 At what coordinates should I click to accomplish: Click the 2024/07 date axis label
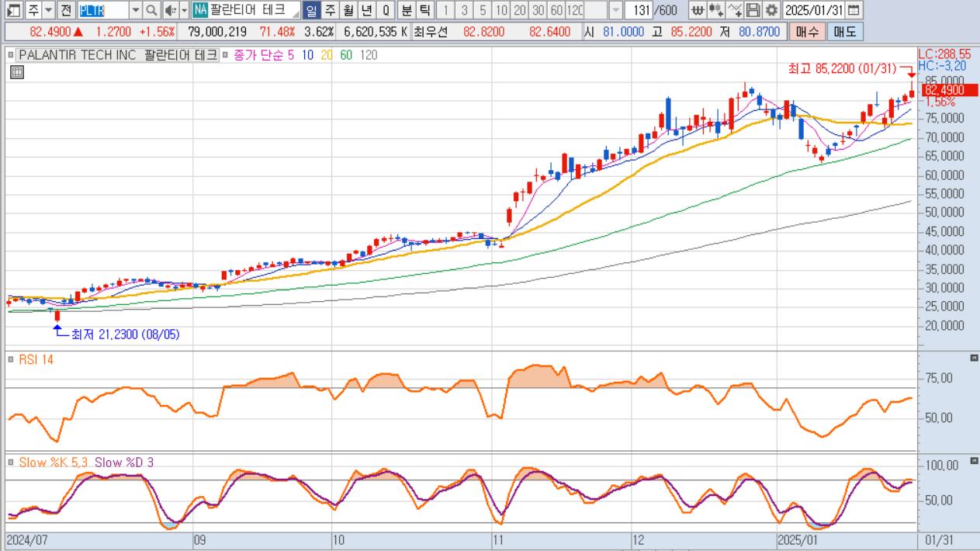click(x=28, y=539)
